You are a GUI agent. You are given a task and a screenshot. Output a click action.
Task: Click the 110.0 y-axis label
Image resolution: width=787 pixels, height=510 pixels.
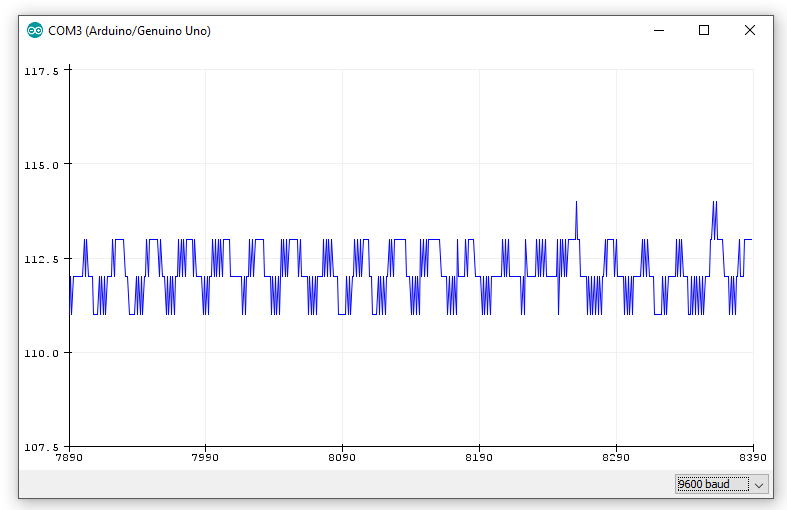pyautogui.click(x=41, y=353)
